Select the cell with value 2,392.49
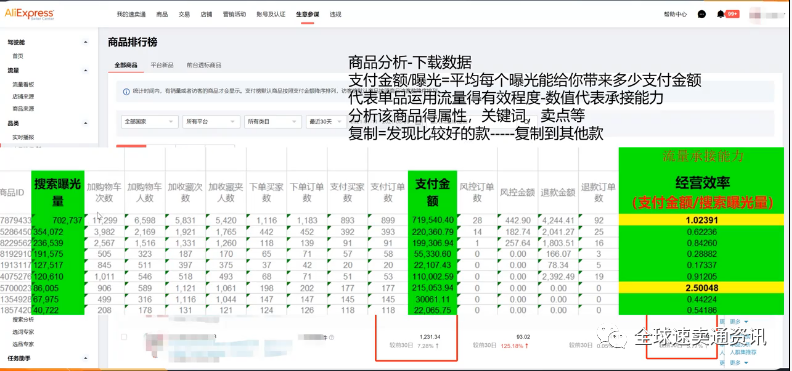This screenshot has height=371, width=792. [x=558, y=277]
